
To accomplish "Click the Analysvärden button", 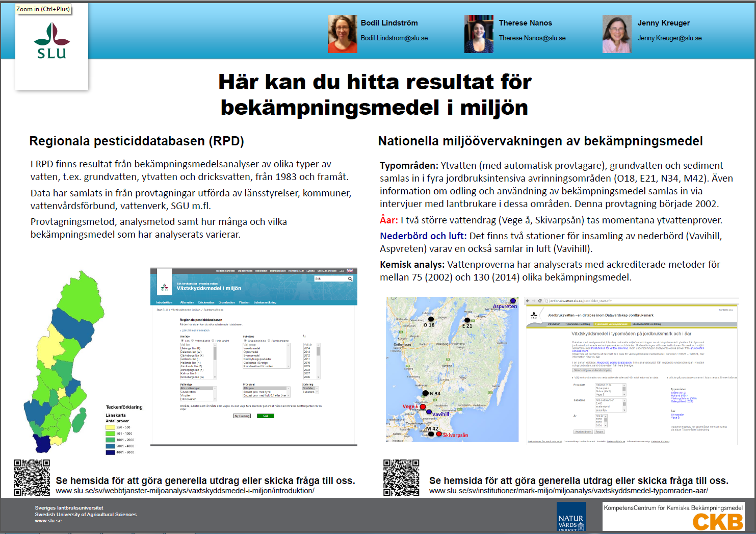I will pos(583,432).
